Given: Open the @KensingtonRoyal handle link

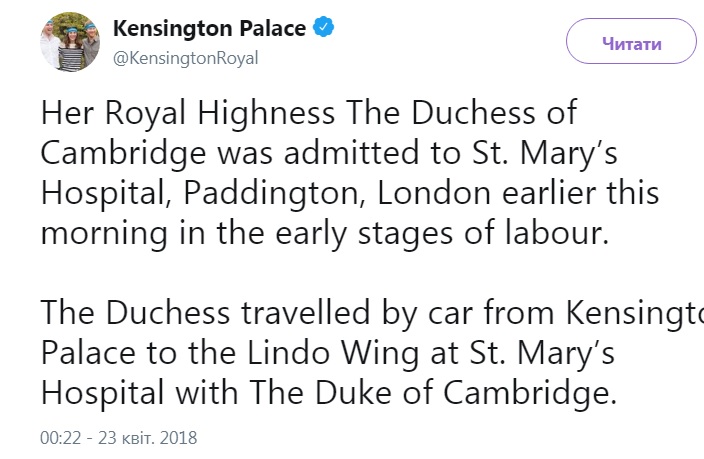Looking at the screenshot, I should point(186,58).
